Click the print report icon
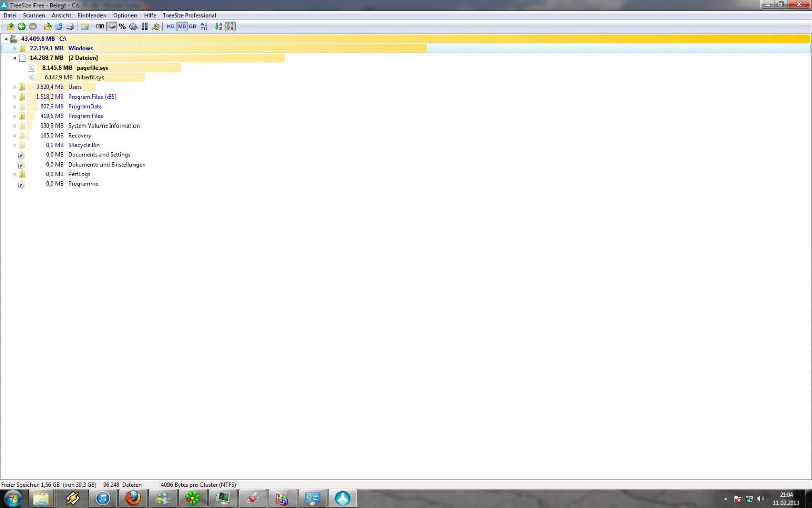Image resolution: width=812 pixels, height=508 pixels. (x=71, y=27)
